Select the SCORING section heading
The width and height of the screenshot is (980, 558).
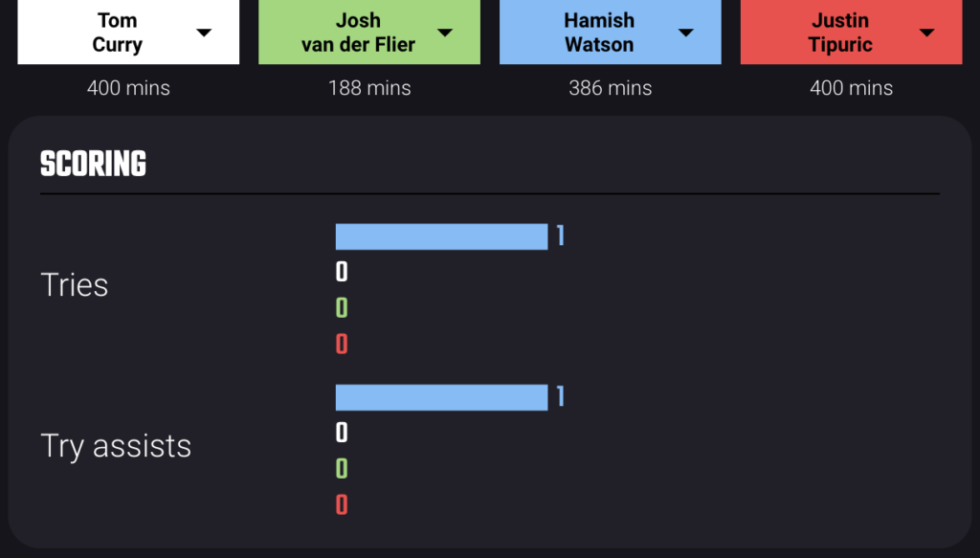pyautogui.click(x=93, y=164)
